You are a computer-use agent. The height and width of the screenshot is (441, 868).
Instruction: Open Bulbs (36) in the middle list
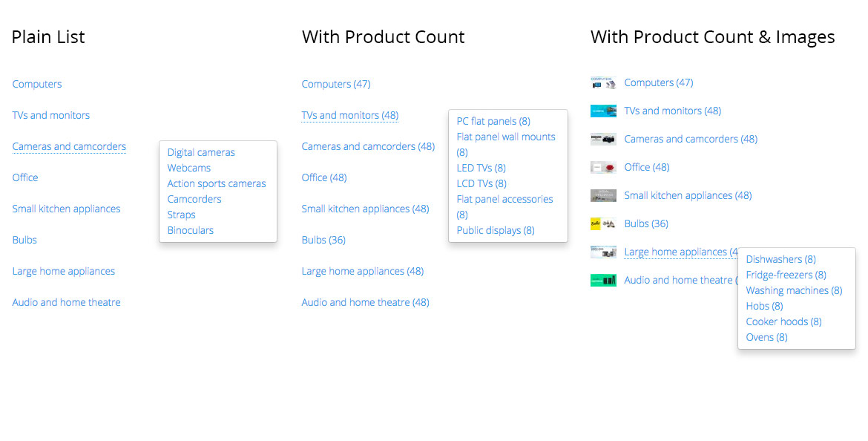tap(323, 241)
